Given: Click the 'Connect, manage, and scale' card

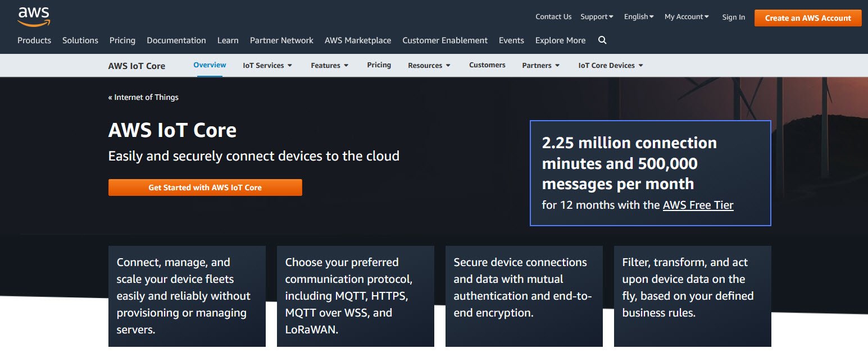Looking at the screenshot, I should pyautogui.click(x=187, y=296).
